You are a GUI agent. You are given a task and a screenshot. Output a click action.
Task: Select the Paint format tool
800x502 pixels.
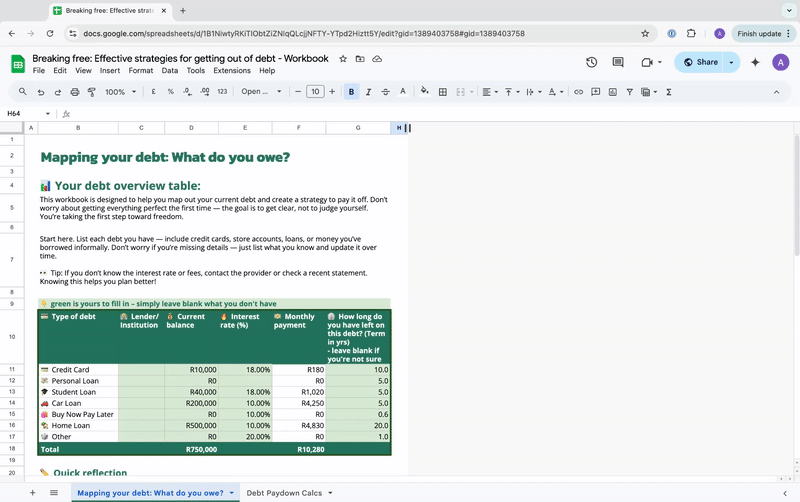tap(91, 92)
